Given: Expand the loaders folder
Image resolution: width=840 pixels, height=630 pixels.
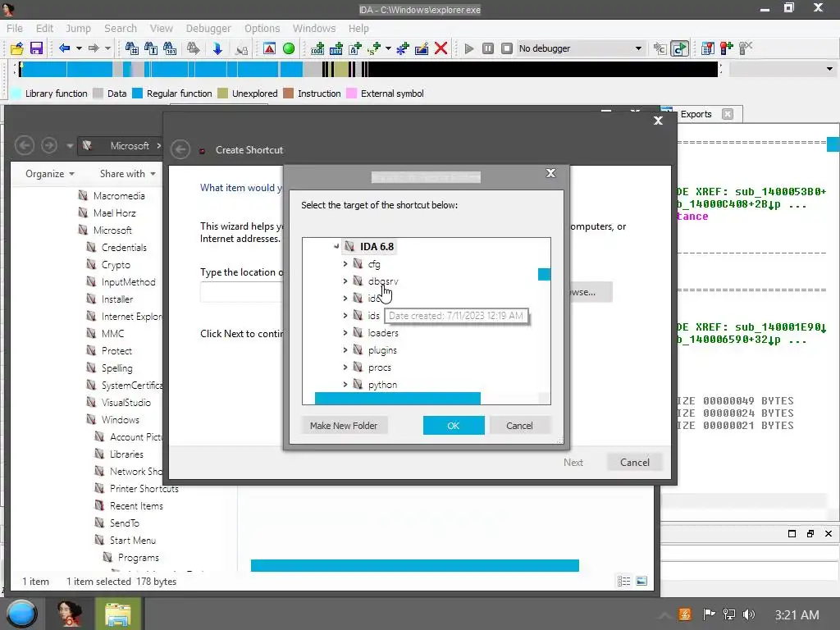Looking at the screenshot, I should (x=345, y=333).
